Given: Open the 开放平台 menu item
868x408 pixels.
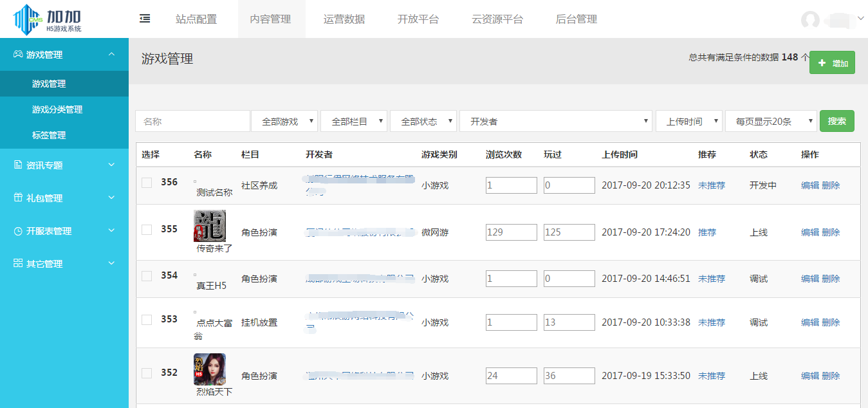Looking at the screenshot, I should coord(418,19).
